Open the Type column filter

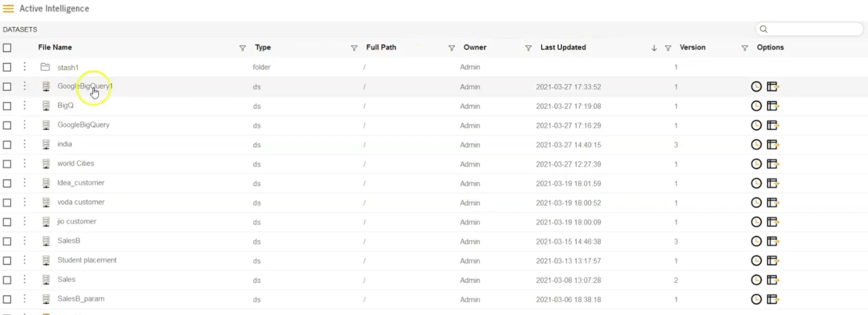point(354,48)
